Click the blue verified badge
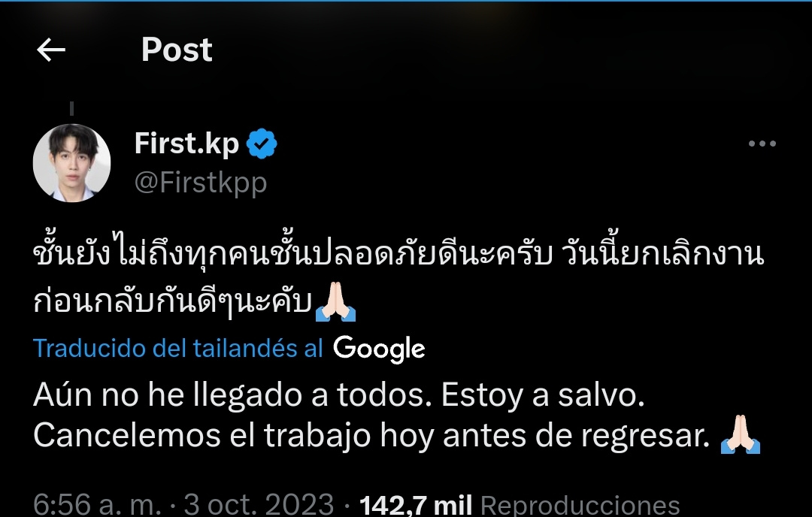The height and width of the screenshot is (517, 812). tap(262, 144)
